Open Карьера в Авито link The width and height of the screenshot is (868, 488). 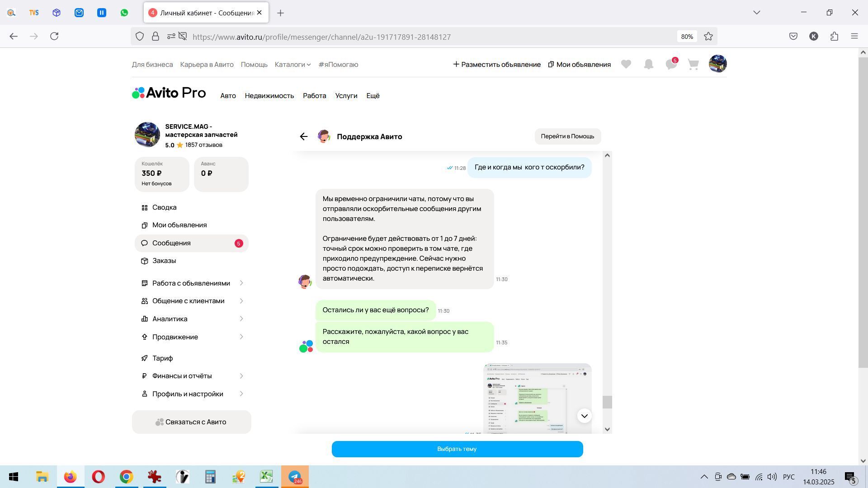pyautogui.click(x=207, y=65)
